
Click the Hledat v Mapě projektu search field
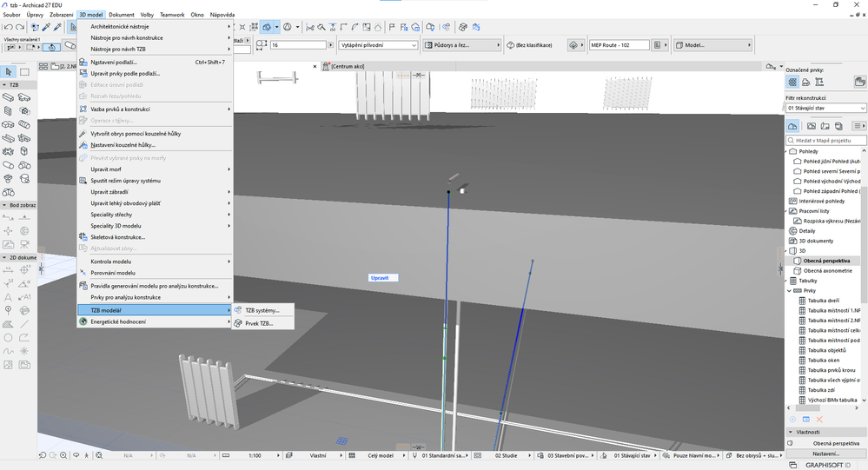pos(827,140)
